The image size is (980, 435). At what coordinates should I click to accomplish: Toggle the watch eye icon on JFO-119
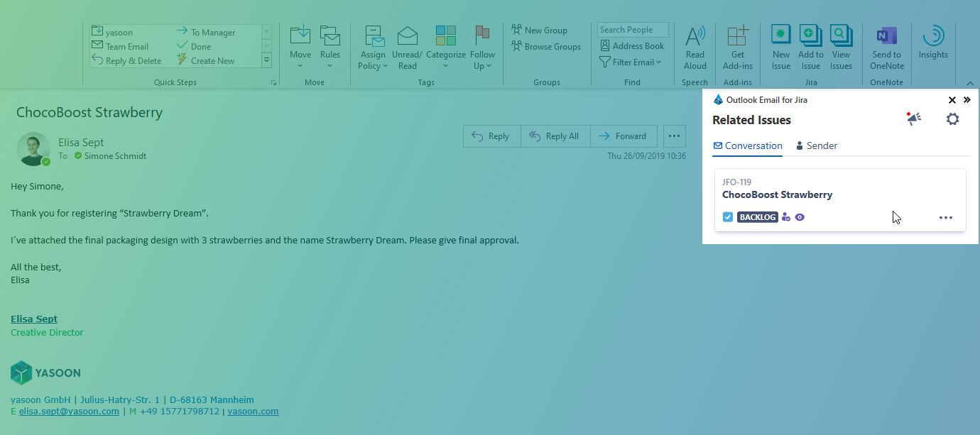[x=800, y=217]
